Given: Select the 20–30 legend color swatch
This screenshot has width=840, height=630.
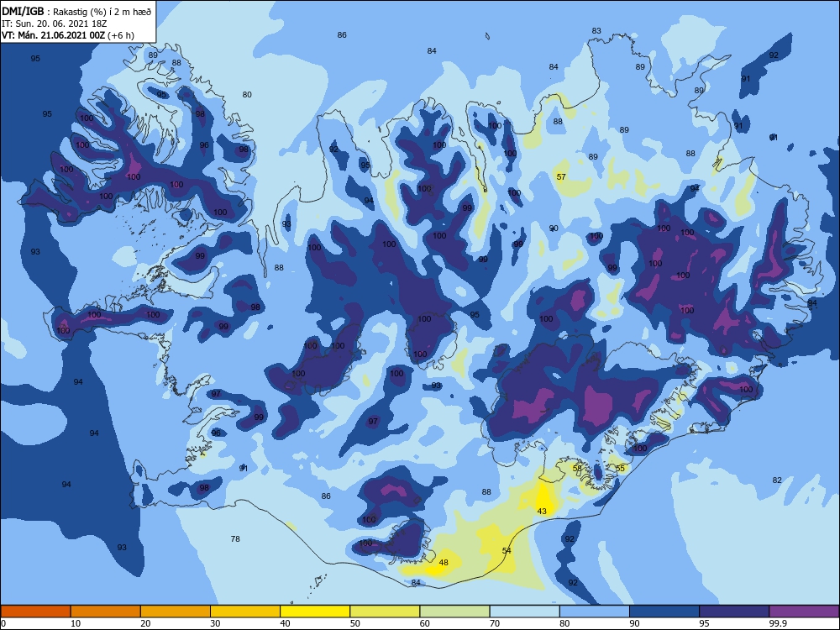Looking at the screenshot, I should pyautogui.click(x=176, y=612).
